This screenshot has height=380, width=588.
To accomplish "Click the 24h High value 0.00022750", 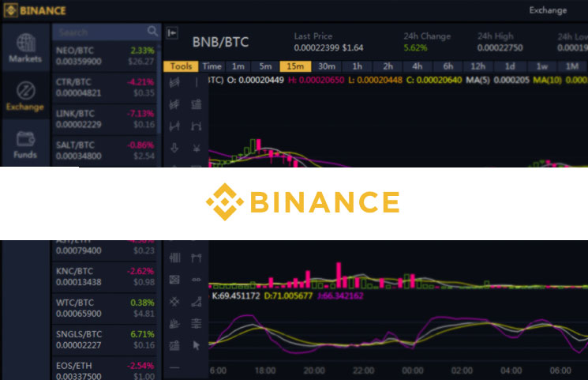I will (x=500, y=48).
